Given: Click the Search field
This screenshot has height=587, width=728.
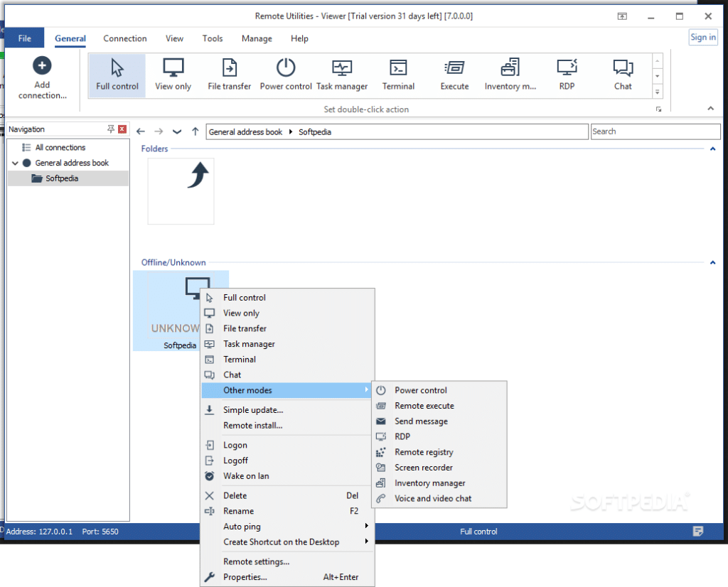Looking at the screenshot, I should click(655, 131).
